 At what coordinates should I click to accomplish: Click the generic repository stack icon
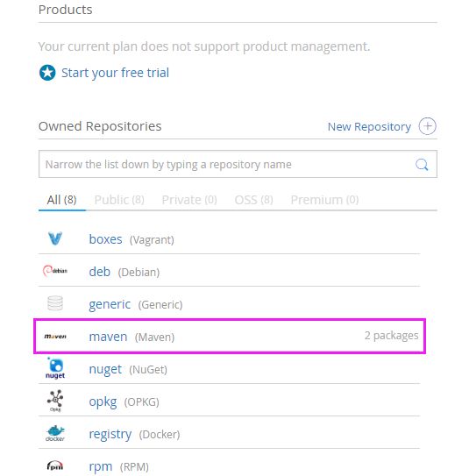coord(55,303)
